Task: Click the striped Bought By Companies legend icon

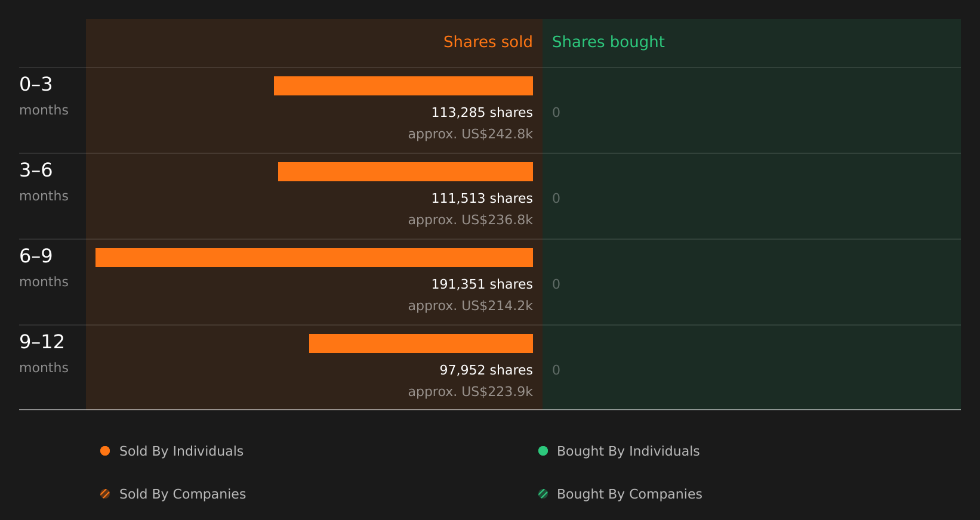Action: tap(543, 494)
